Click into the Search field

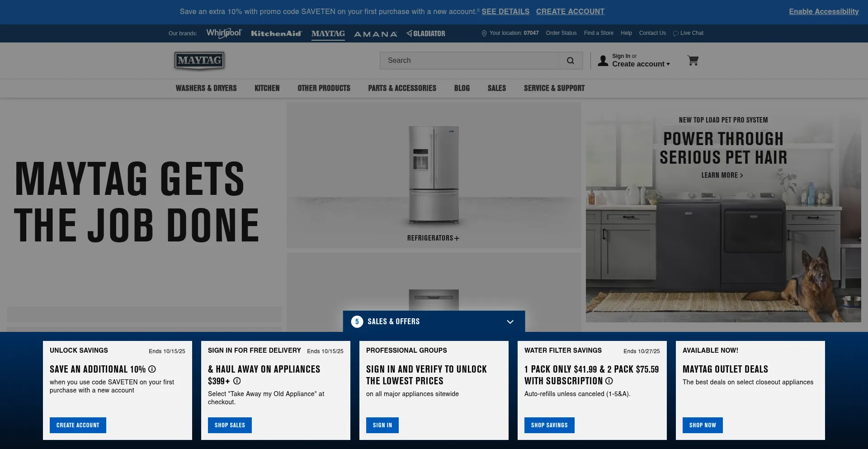470,61
